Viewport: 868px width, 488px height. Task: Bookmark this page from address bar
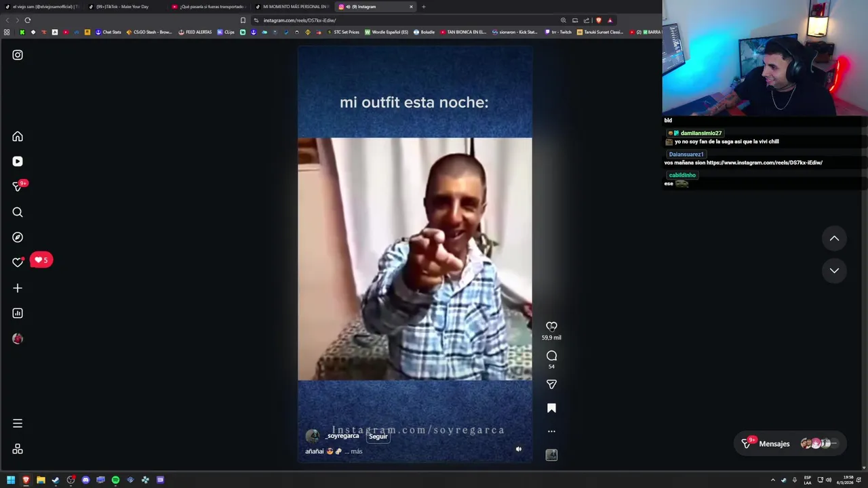[243, 20]
